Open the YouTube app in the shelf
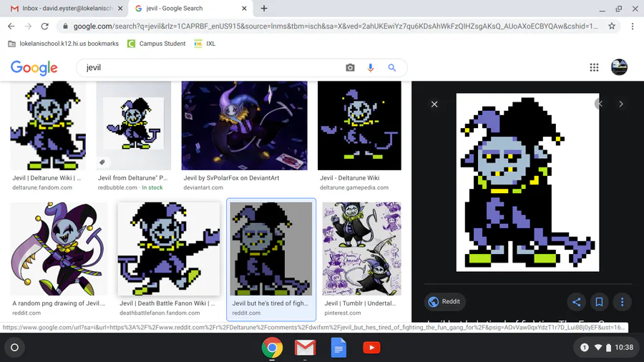644x362 pixels. coord(371,348)
